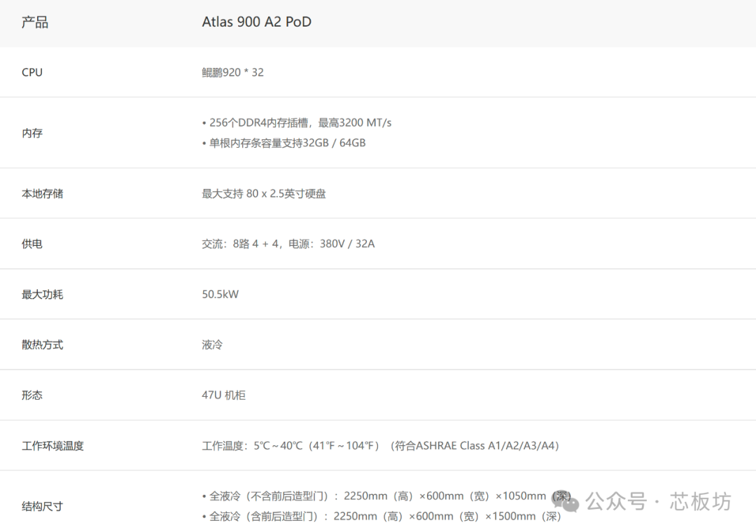Click the 内存 row label
756x532 pixels.
tap(32, 133)
